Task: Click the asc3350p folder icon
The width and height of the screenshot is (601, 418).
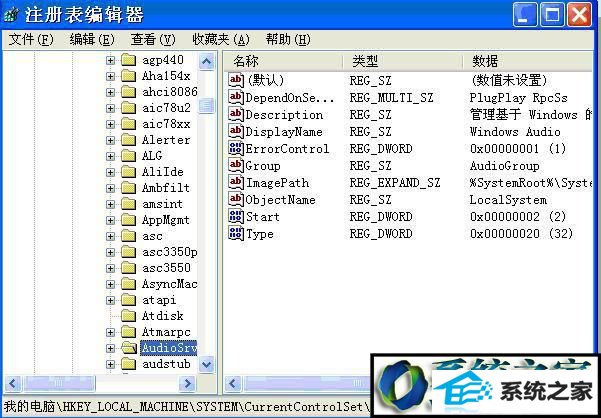Action: (128, 252)
